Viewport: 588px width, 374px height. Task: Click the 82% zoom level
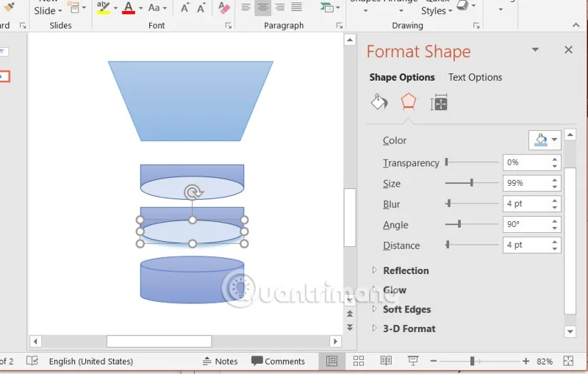tap(545, 362)
